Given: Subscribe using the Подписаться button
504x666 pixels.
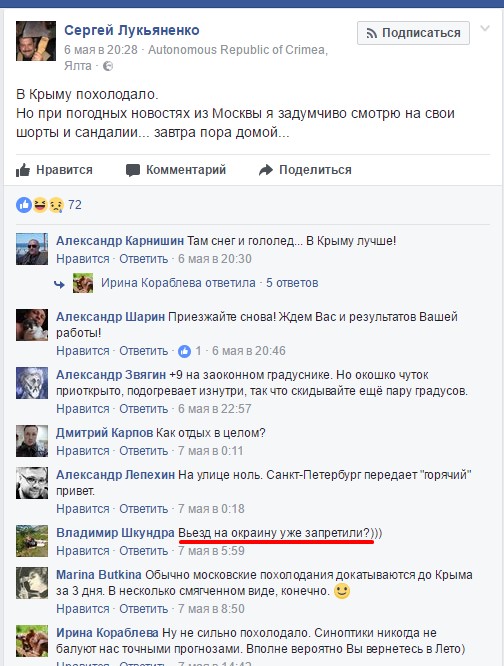Looking at the screenshot, I should [413, 33].
